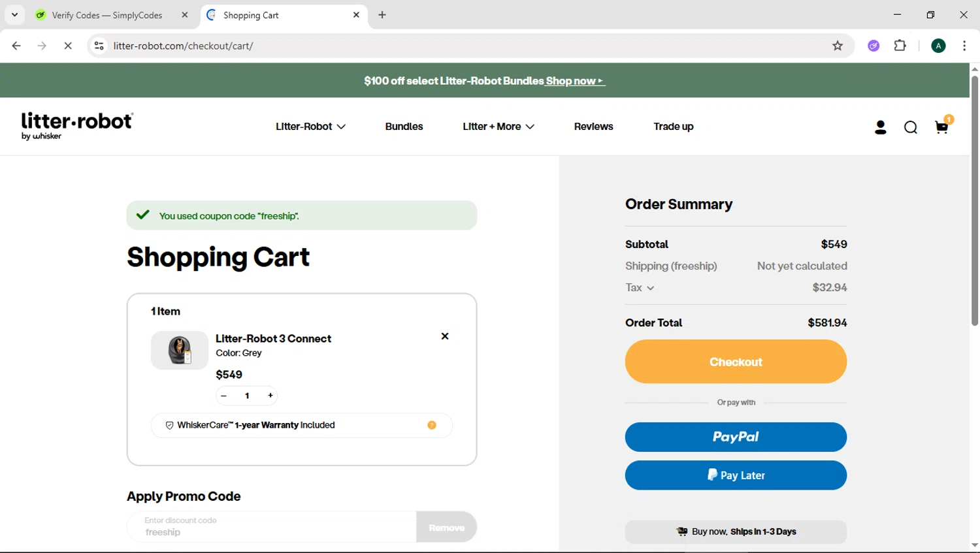
Task: Go back with browser back arrow
Action: 16,46
